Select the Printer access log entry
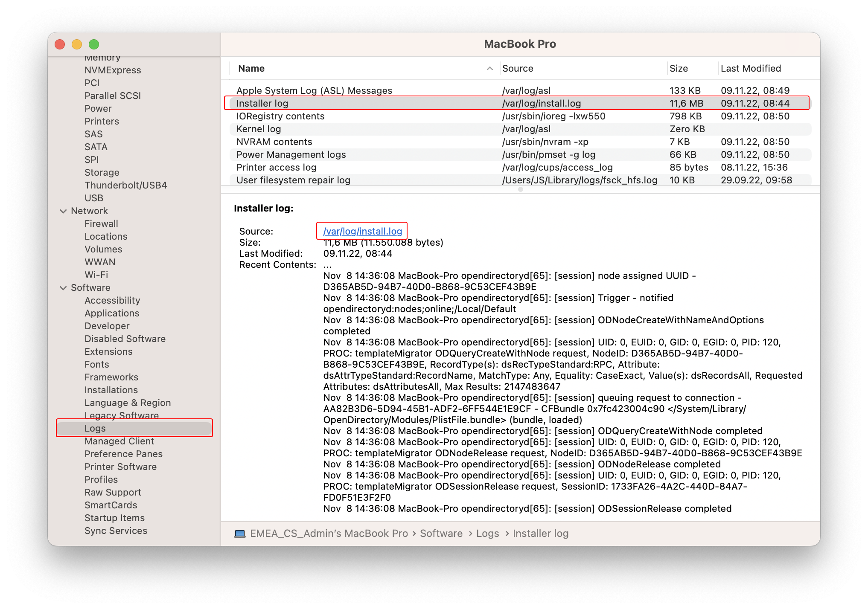The height and width of the screenshot is (609, 868). click(x=277, y=167)
